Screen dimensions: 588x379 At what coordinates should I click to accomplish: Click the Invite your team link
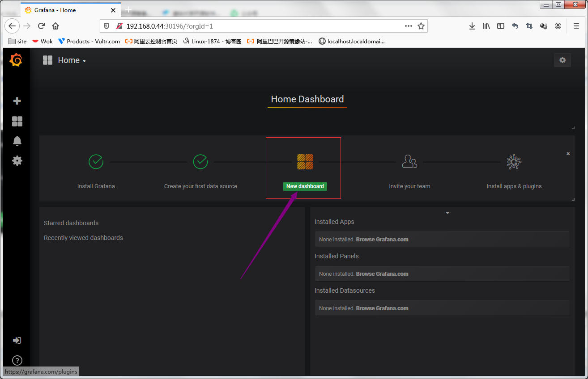coord(409,186)
